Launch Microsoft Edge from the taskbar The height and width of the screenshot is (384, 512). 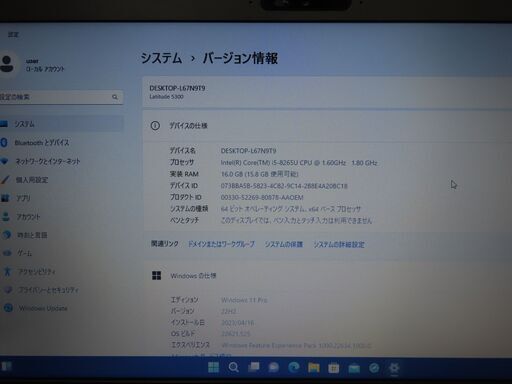(x=294, y=368)
